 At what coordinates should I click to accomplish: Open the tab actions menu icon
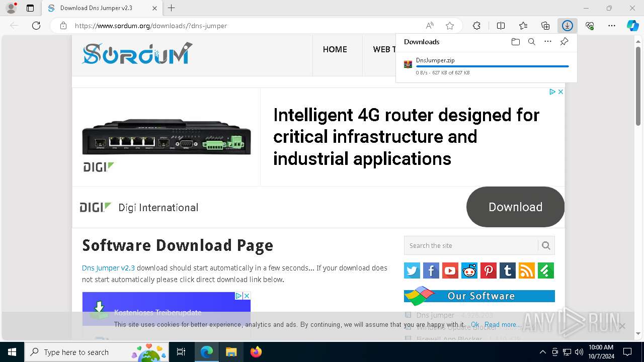(x=30, y=8)
